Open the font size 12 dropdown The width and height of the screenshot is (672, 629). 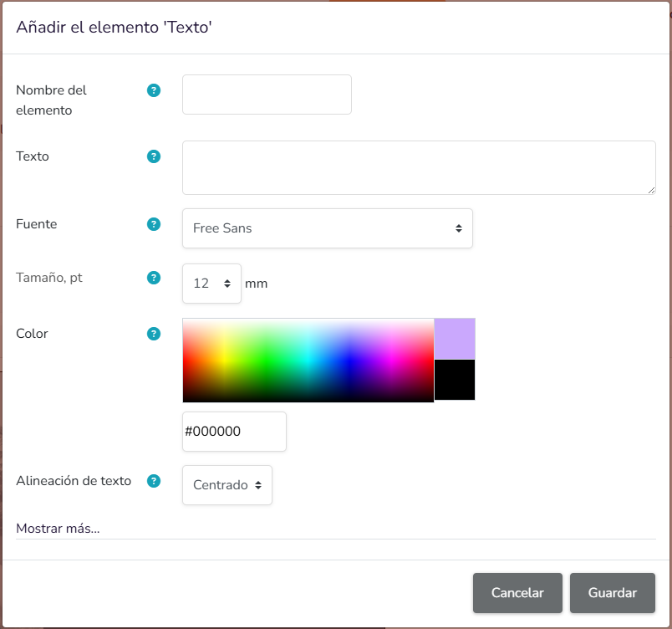pos(211,284)
